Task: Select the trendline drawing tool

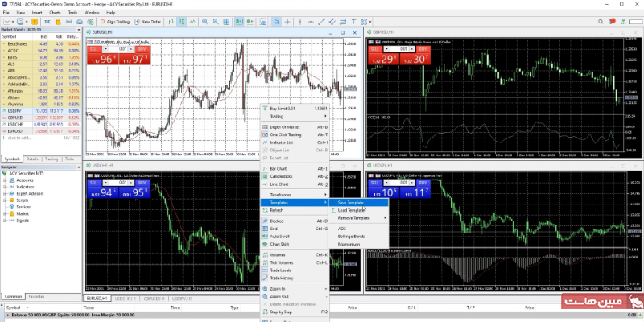Action: [x=321, y=22]
